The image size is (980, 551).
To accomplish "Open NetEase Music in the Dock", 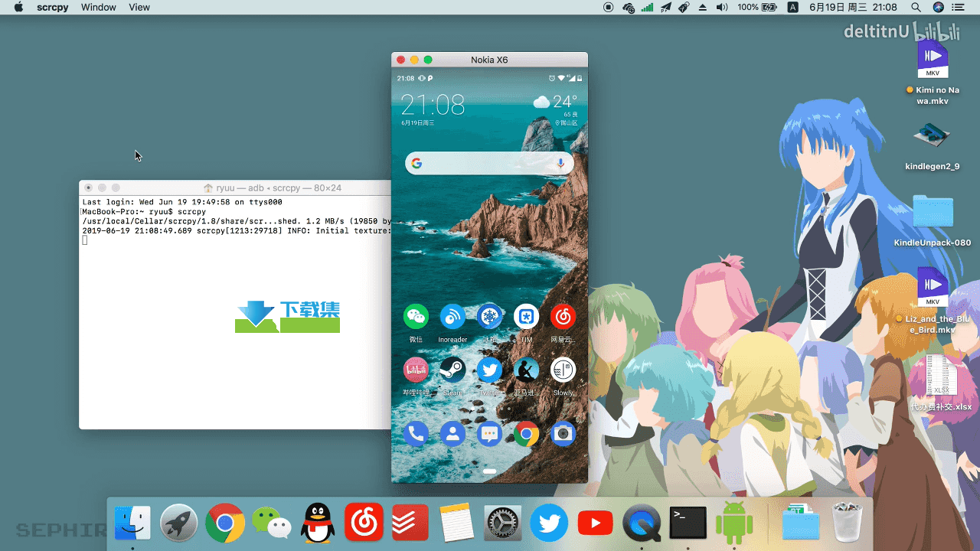I will [364, 523].
